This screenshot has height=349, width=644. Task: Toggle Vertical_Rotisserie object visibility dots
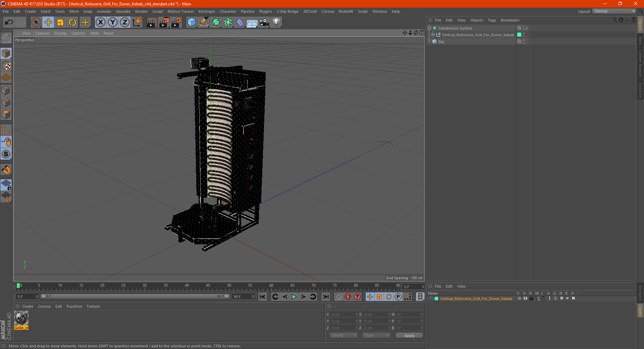click(x=524, y=35)
